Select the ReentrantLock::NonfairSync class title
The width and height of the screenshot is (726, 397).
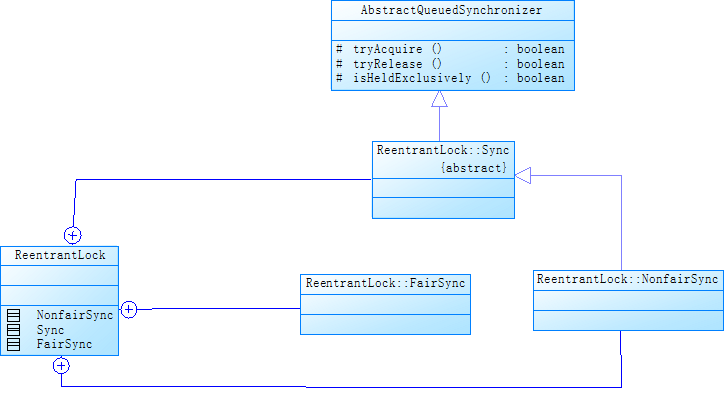pyautogui.click(x=627, y=279)
